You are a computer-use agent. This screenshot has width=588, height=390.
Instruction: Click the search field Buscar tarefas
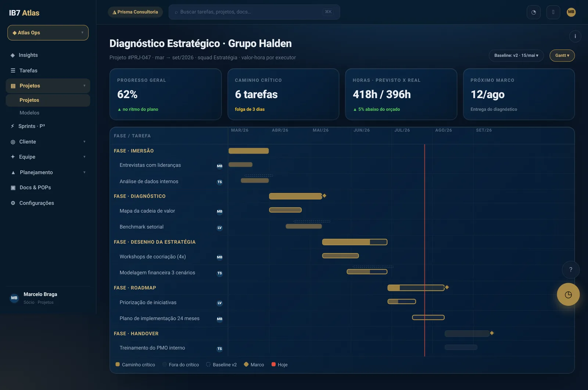(x=254, y=12)
